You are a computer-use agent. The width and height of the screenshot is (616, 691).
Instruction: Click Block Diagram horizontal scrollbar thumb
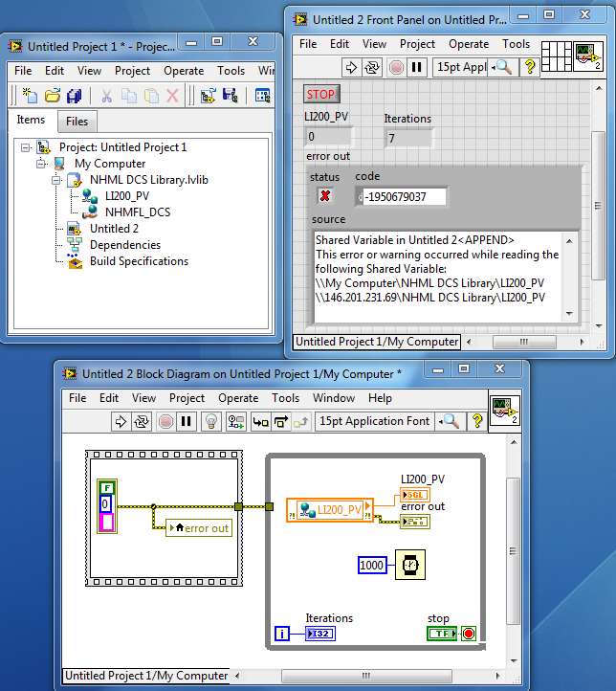366,676
